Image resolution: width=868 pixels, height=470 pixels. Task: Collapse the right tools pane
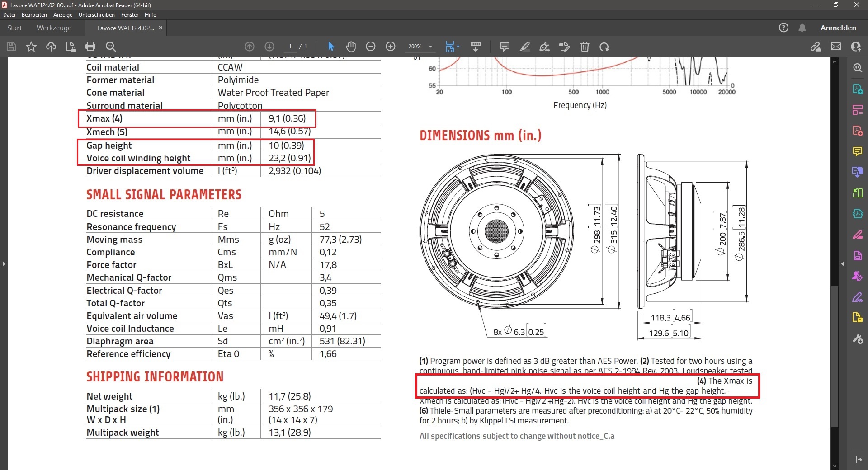858,460
